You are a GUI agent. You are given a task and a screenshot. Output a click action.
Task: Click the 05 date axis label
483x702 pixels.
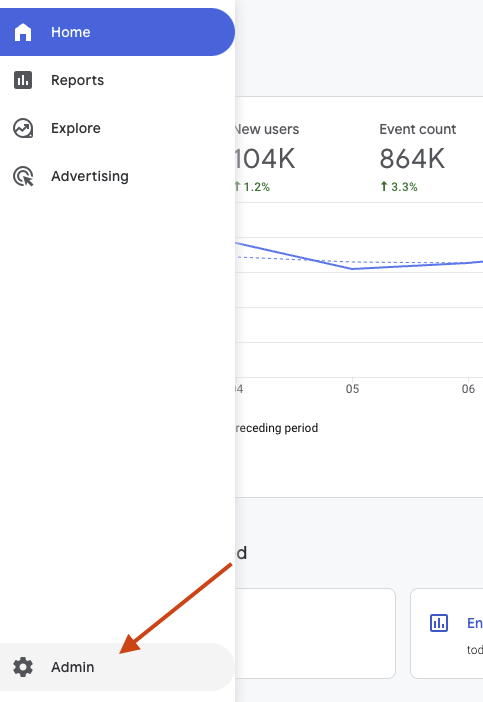352,389
